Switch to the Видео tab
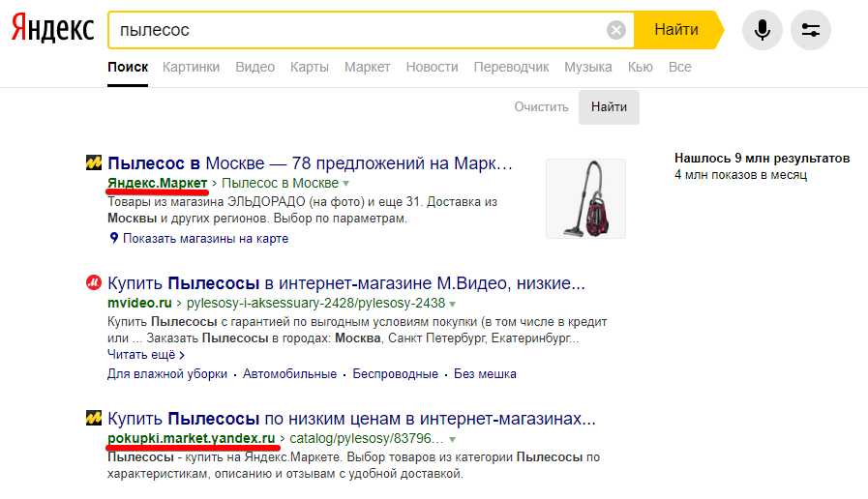The height and width of the screenshot is (499, 868). 255,67
